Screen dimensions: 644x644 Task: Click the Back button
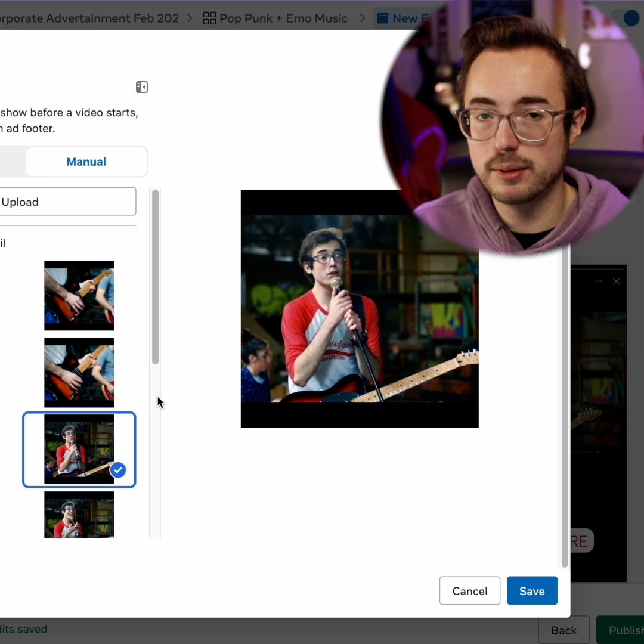[x=563, y=630]
